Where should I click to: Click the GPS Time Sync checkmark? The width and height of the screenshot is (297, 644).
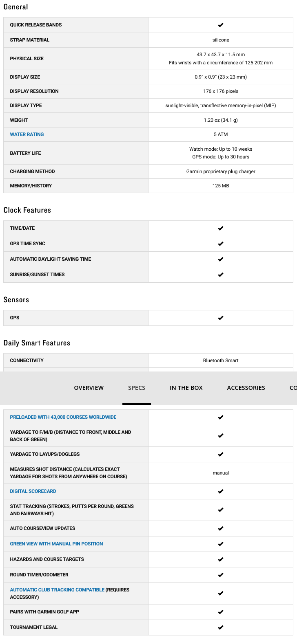click(x=221, y=244)
